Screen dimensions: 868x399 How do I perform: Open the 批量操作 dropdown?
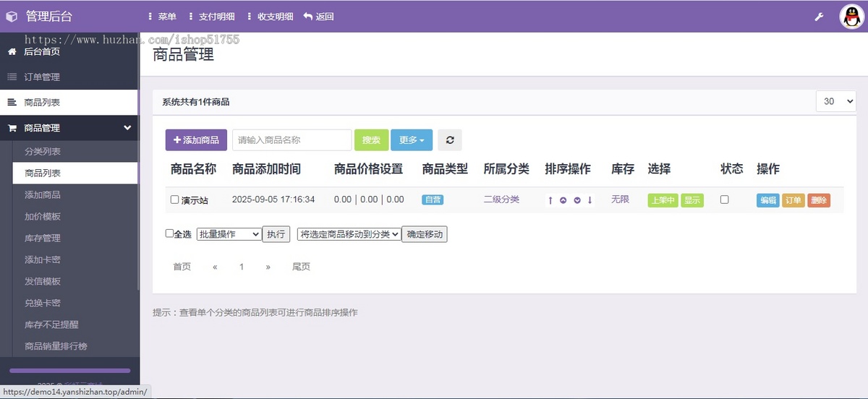tap(229, 234)
